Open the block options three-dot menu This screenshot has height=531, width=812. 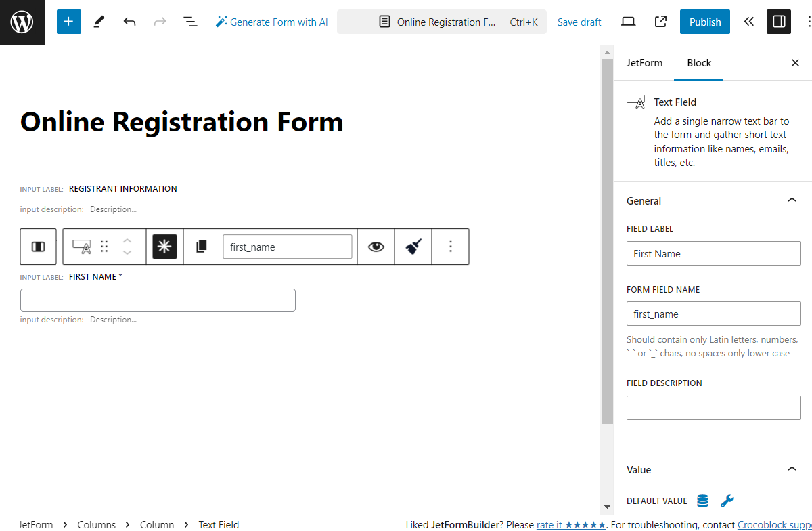click(450, 247)
